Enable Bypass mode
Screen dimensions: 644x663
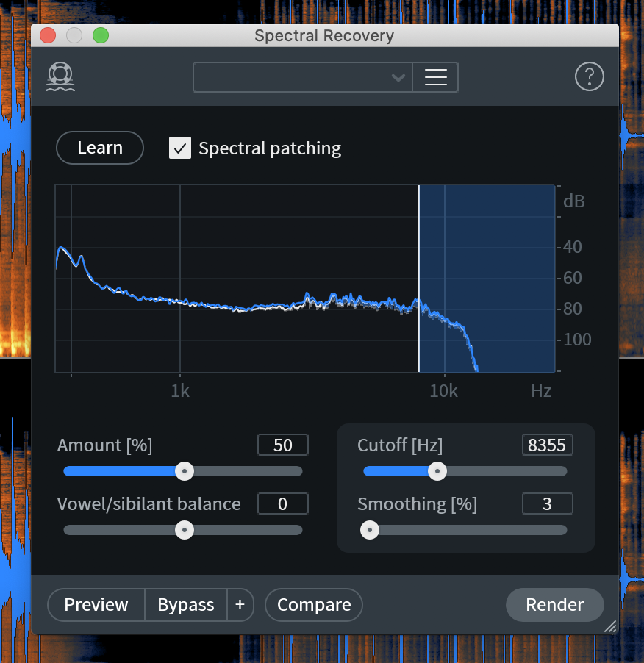click(185, 604)
